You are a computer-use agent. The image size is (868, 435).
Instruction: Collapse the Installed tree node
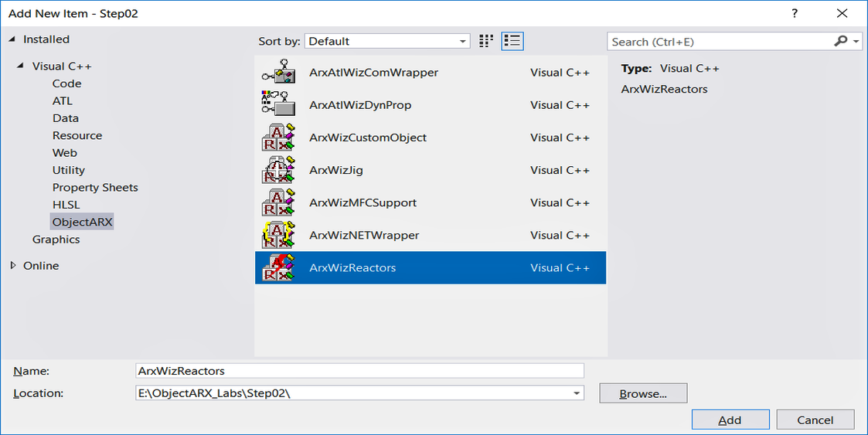(12, 39)
